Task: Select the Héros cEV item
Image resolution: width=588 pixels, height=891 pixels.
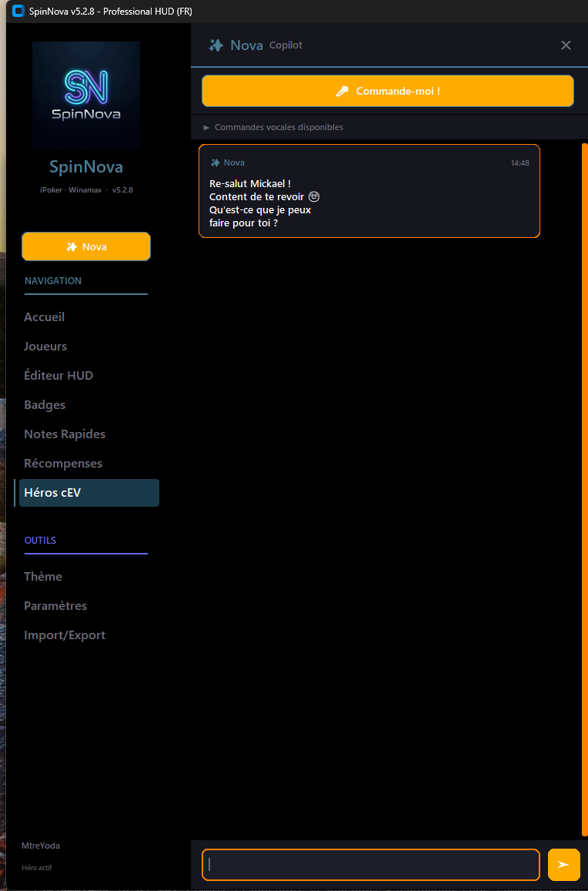Action: tap(89, 493)
